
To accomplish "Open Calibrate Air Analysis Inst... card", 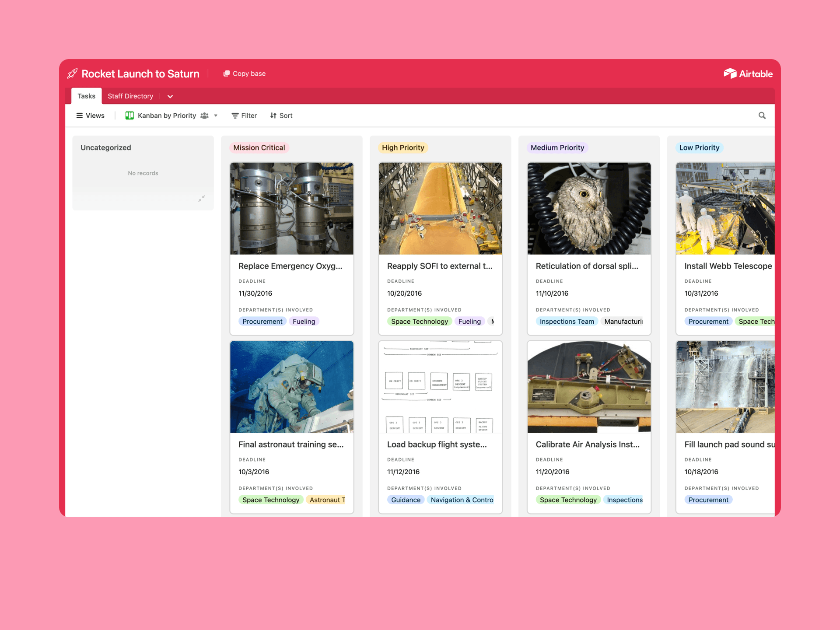I will tap(588, 444).
